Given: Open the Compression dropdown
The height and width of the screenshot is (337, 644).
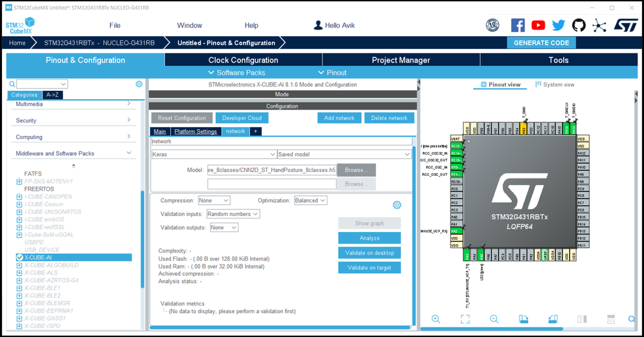Looking at the screenshot, I should tap(214, 200).
